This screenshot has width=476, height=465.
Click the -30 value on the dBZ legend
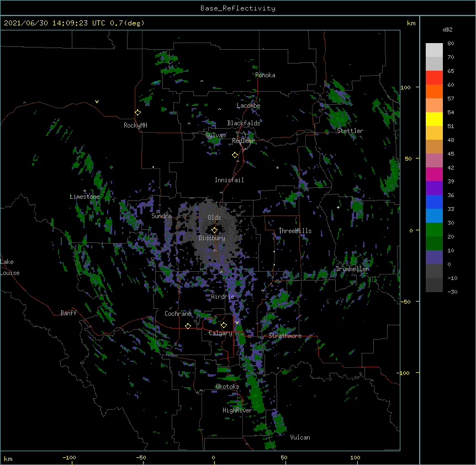point(452,292)
